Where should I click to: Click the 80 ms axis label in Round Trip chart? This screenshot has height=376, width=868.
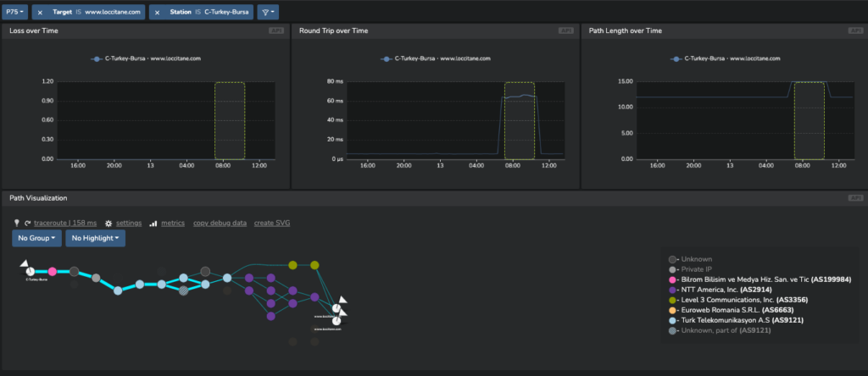[336, 82]
